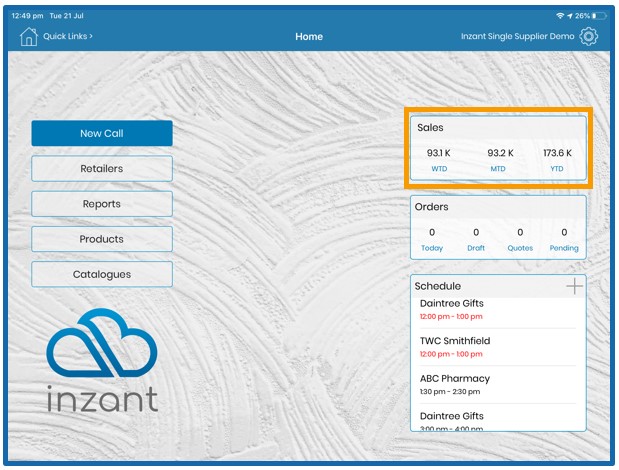
Task: Tap the Schedule panel heading
Action: tap(437, 286)
